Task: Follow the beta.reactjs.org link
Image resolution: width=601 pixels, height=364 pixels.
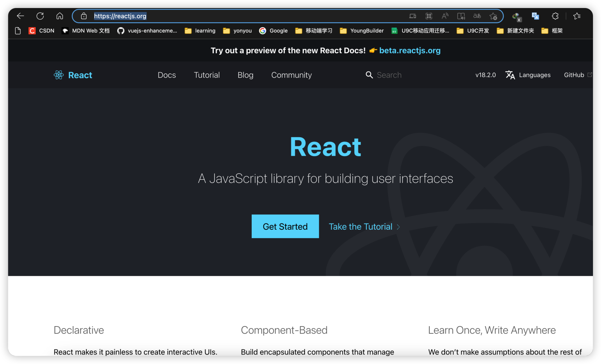Action: (410, 51)
